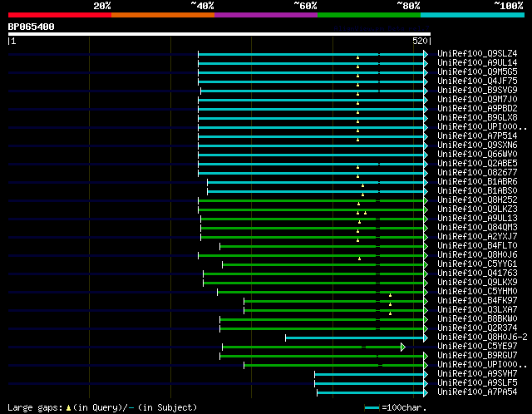
Task: Click the arrowhead at end of UniRef100_Q8H0J6-2 bar
Action: click(426, 338)
